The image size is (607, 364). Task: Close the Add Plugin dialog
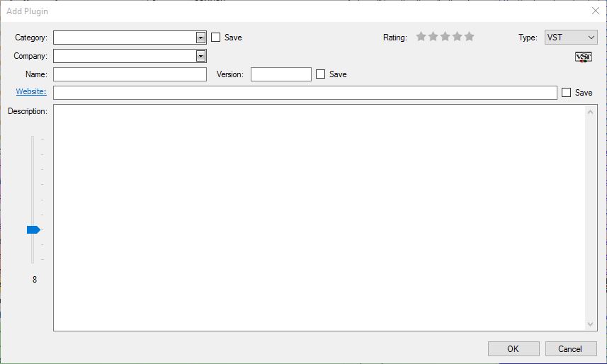tap(596, 11)
